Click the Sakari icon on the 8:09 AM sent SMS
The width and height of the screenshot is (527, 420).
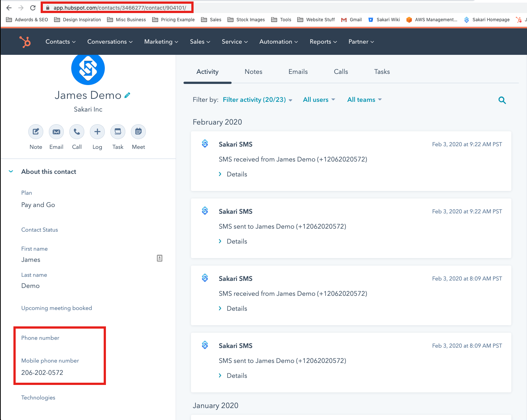point(205,345)
